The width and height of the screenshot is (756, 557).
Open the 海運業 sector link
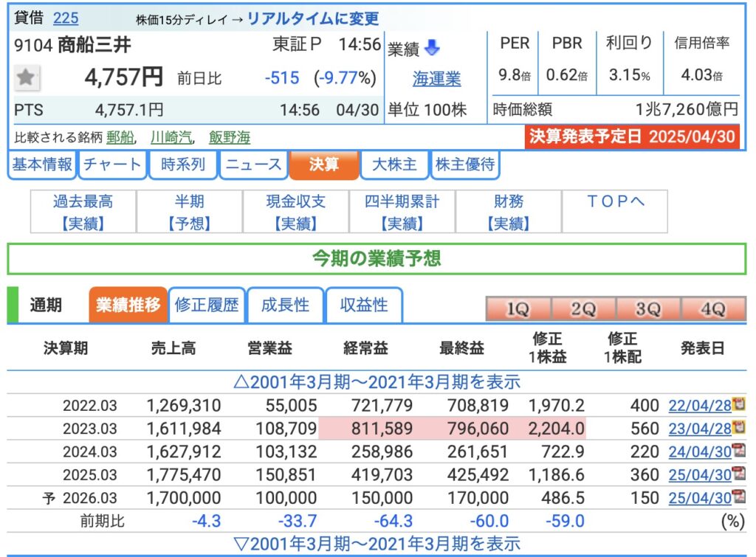click(x=436, y=78)
